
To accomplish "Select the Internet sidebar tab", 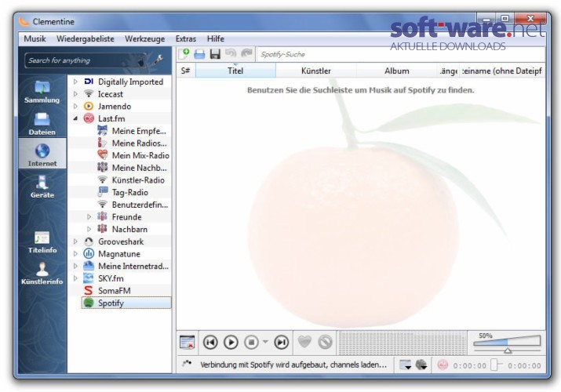I will [x=42, y=154].
